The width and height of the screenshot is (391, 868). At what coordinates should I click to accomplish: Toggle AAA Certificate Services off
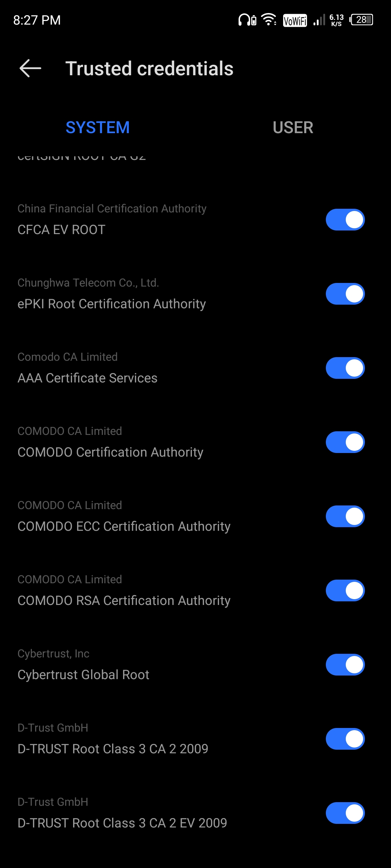(x=345, y=368)
